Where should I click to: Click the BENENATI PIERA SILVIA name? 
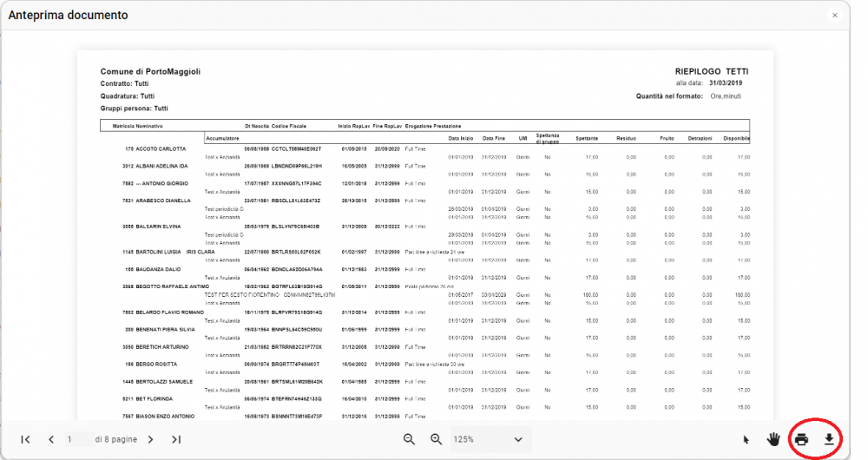(166, 330)
